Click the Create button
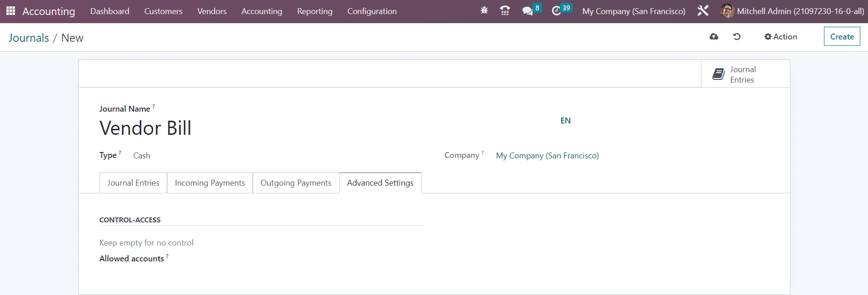The width and height of the screenshot is (868, 295). click(x=842, y=37)
